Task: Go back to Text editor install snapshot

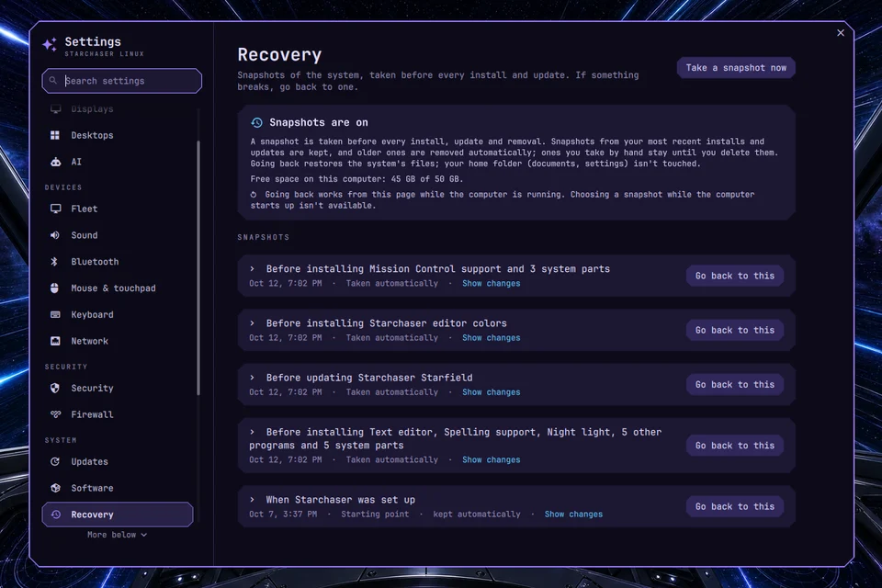Action: [x=735, y=446]
